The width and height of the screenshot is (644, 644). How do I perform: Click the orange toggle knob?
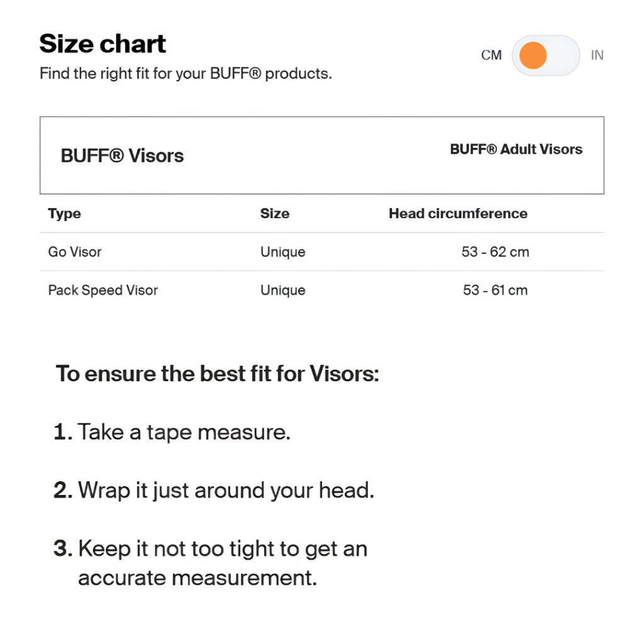[x=533, y=55]
